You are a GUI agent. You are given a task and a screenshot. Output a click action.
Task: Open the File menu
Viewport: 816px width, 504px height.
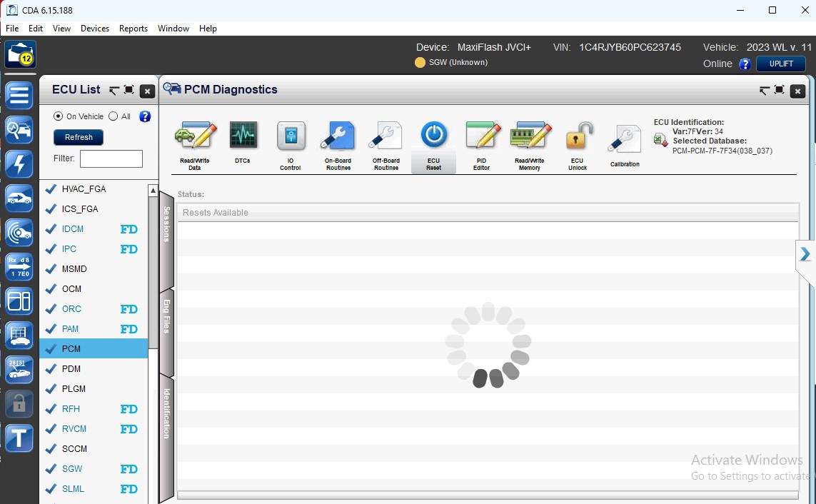coord(12,29)
